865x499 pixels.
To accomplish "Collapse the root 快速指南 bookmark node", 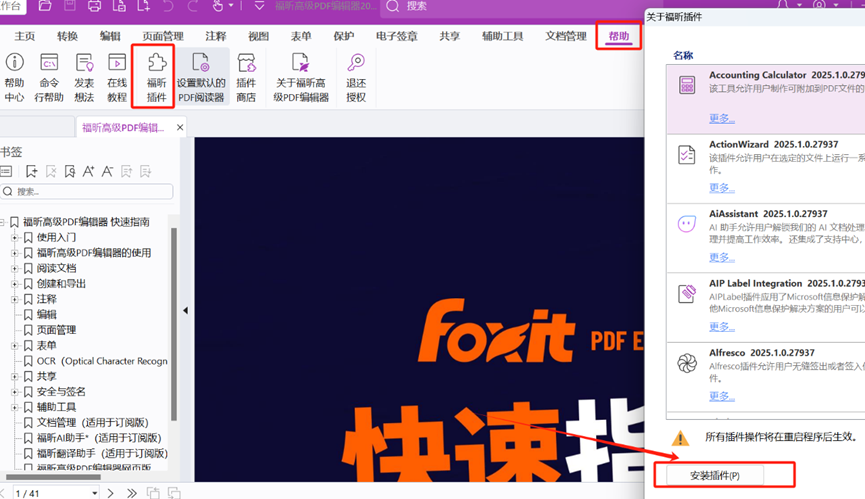I will tap(2, 222).
